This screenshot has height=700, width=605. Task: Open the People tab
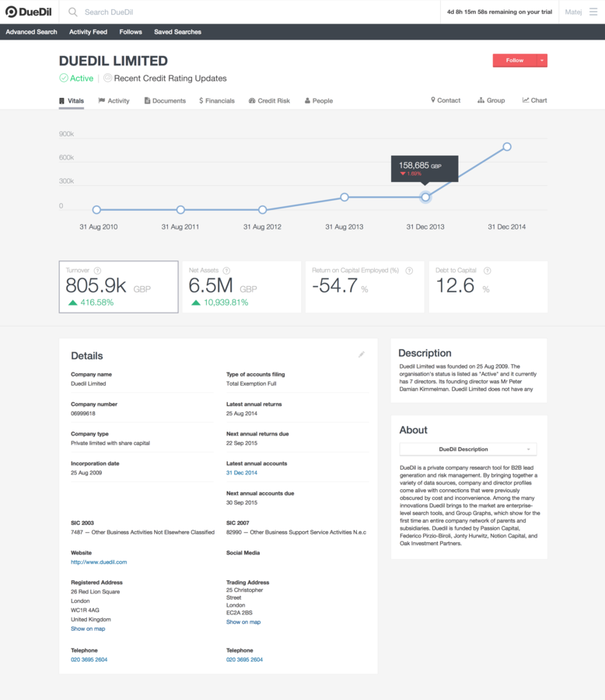point(319,101)
